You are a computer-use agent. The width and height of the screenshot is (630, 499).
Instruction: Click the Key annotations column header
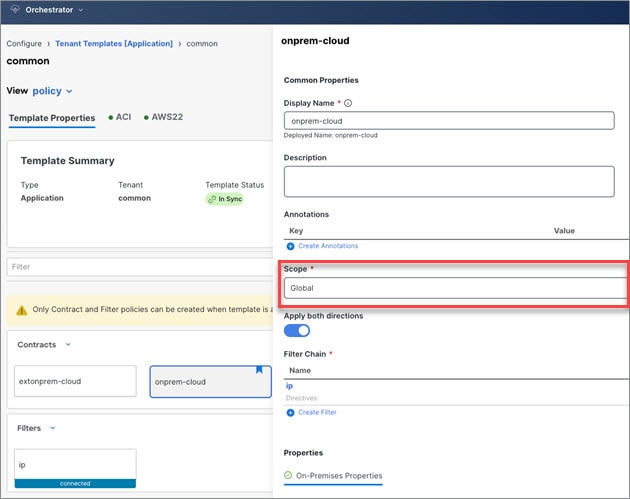[296, 231]
